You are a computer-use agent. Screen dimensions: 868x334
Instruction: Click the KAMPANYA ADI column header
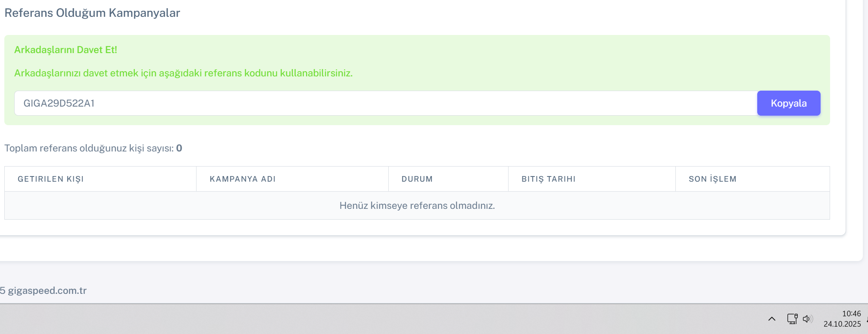point(243,179)
